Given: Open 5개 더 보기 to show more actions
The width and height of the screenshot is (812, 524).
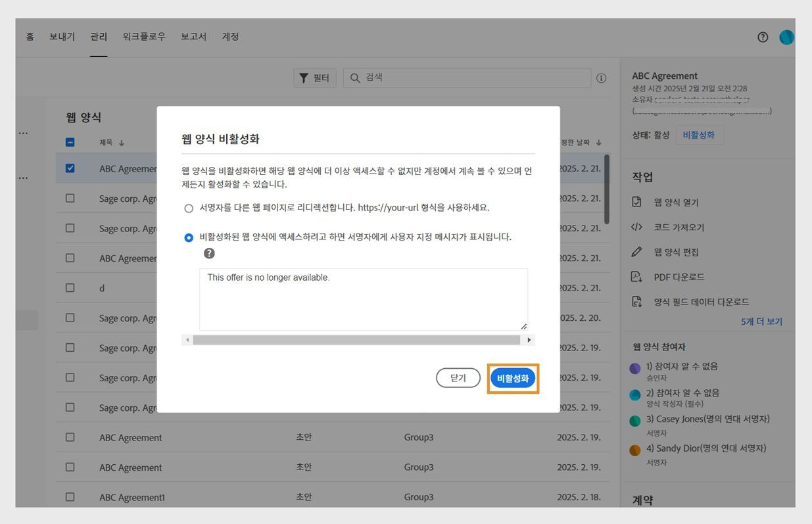Looking at the screenshot, I should click(x=763, y=321).
